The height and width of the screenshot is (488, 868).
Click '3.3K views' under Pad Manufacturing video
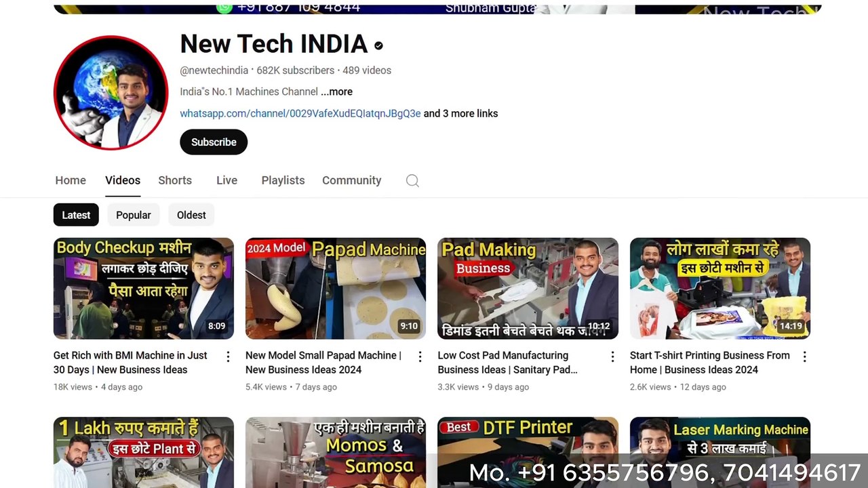tap(458, 387)
